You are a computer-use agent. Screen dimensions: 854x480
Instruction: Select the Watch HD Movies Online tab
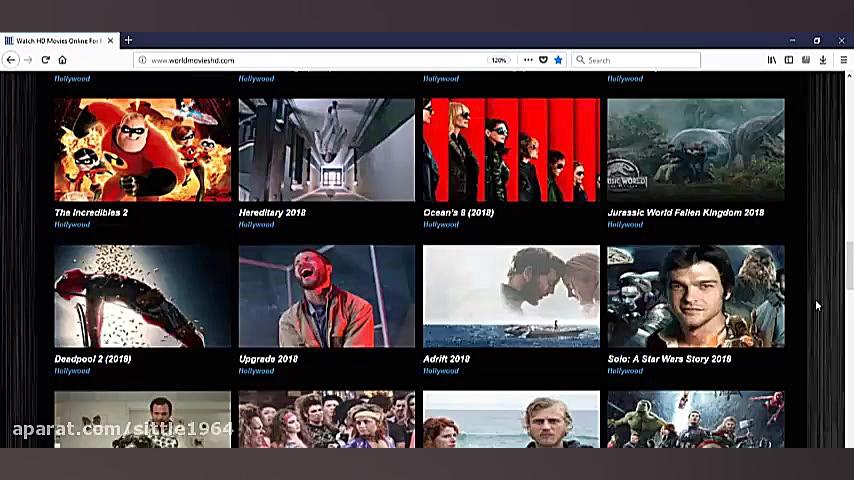(60, 41)
